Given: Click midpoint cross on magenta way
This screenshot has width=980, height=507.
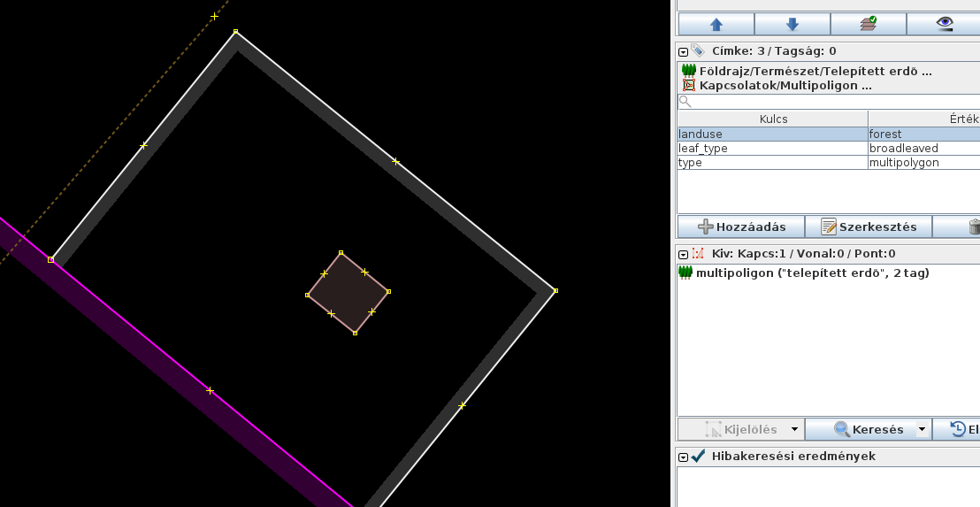Looking at the screenshot, I should point(210,391).
